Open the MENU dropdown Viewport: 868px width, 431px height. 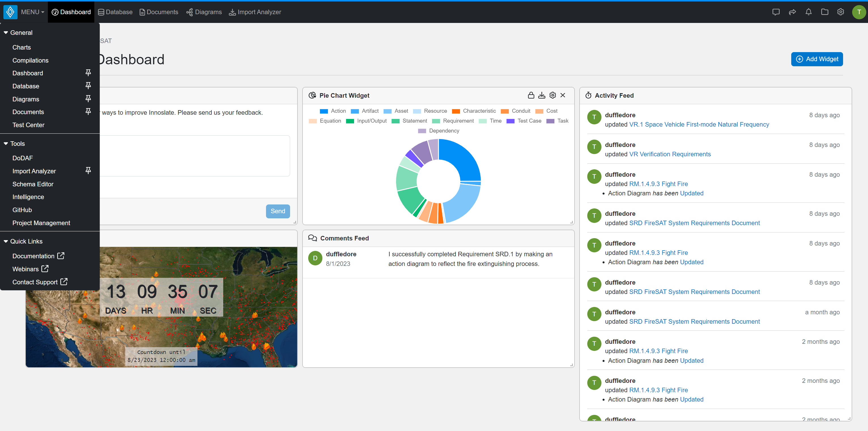click(32, 12)
